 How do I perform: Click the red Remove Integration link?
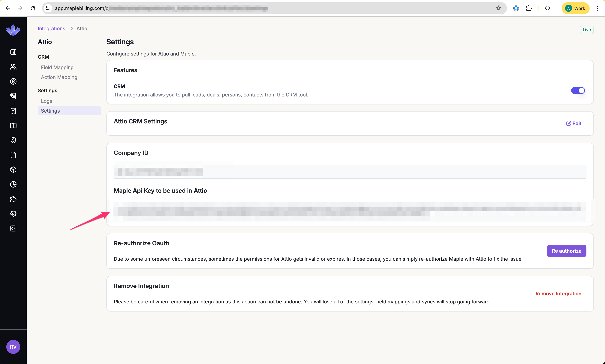pos(558,294)
